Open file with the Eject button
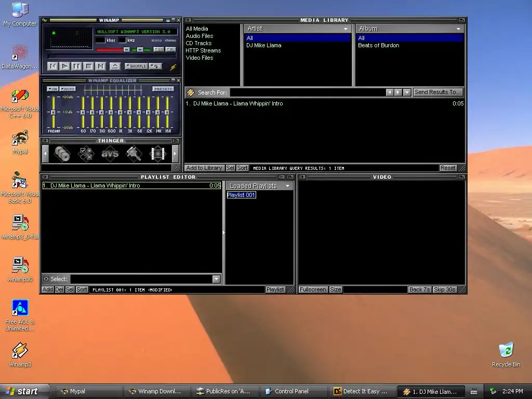This screenshot has width=532, height=399. point(115,66)
